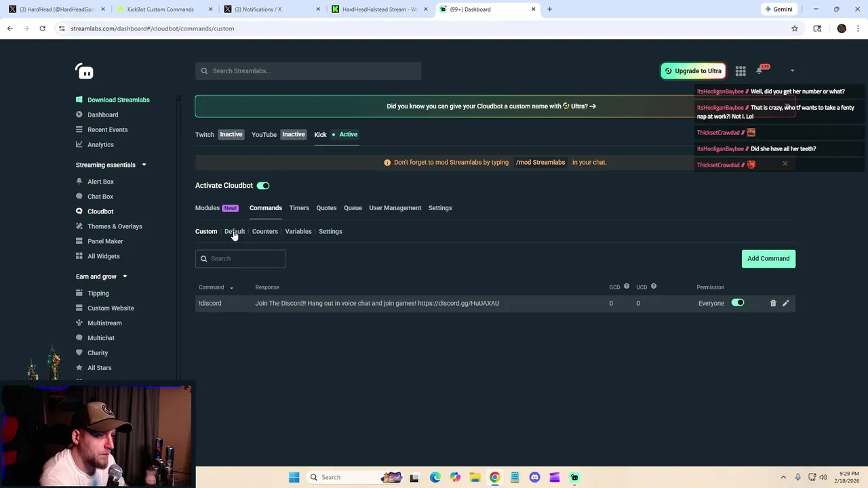
Task: Open the User Management tab
Action: pos(395,208)
